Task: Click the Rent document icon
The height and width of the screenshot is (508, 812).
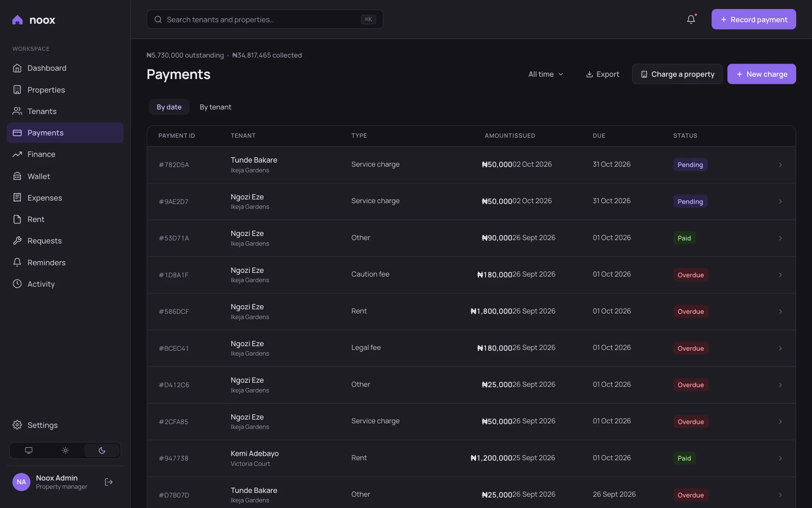Action: pyautogui.click(x=17, y=219)
